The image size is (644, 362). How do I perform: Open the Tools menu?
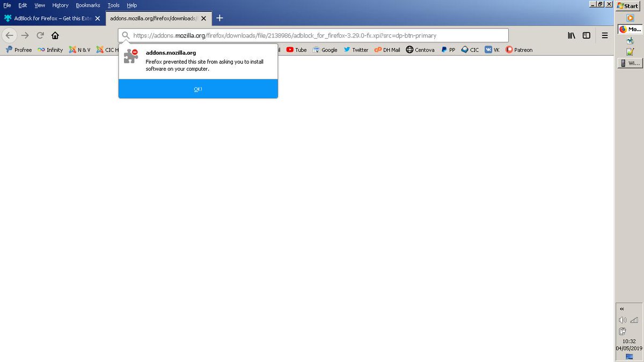pos(113,5)
